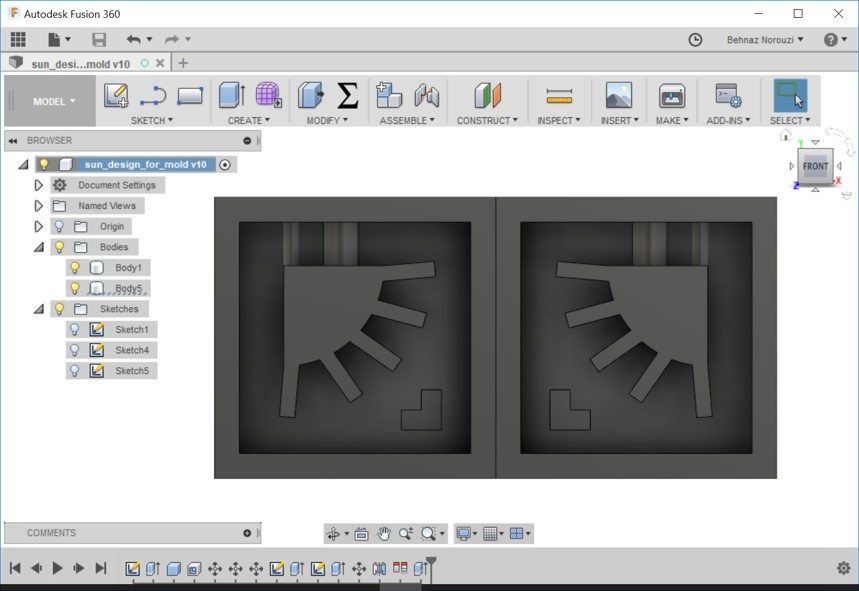
Task: Click the Create Form purple sculpt icon
Action: [x=268, y=95]
